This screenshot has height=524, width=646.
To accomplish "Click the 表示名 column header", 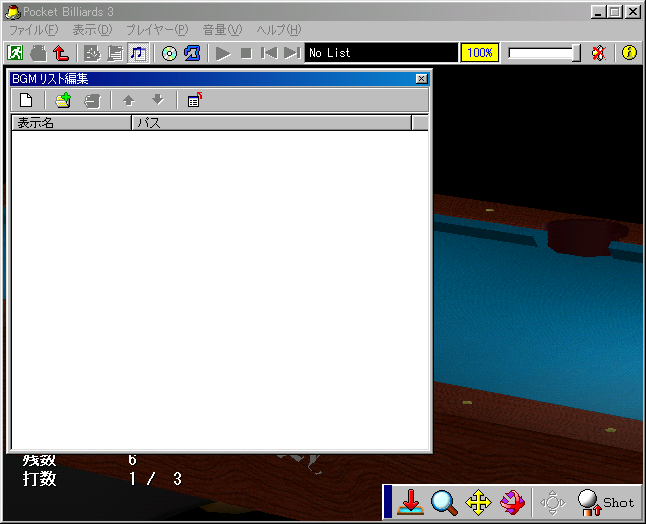I will coord(72,123).
